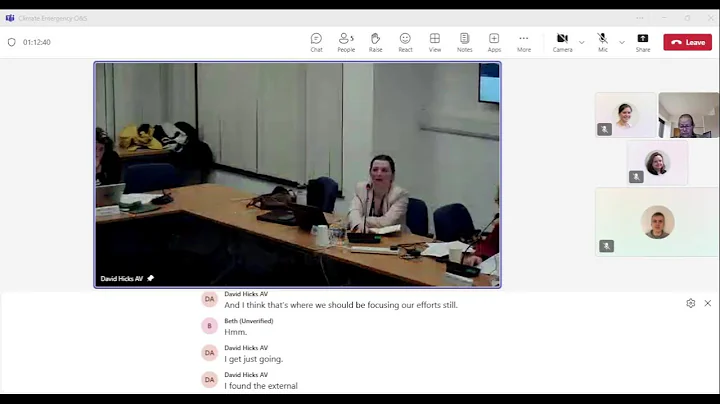Image resolution: width=720 pixels, height=404 pixels.
Task: Open title bar ellipsis options
Action: coord(640,18)
